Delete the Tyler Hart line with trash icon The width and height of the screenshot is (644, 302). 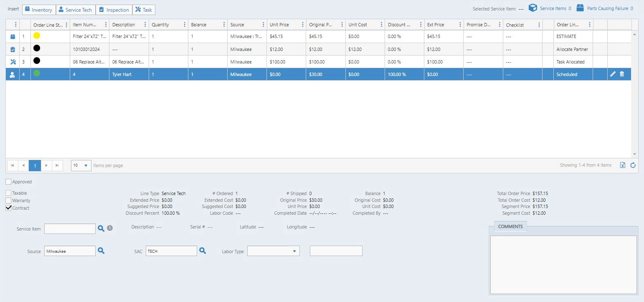tap(622, 74)
